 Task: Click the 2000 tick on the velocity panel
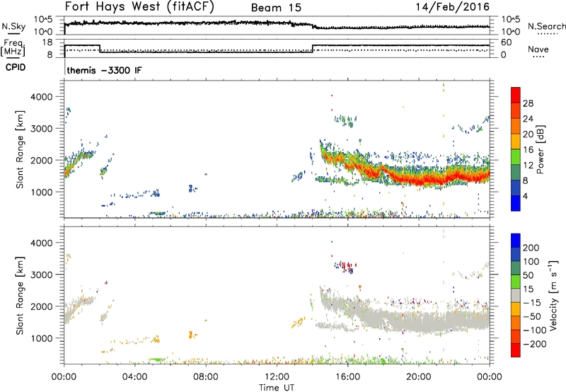pyautogui.click(x=42, y=306)
